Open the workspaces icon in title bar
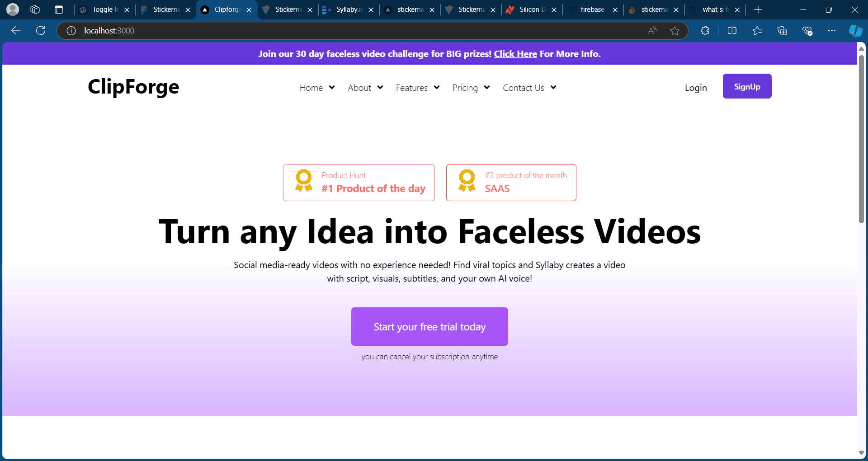Image resolution: width=868 pixels, height=461 pixels. (35, 9)
